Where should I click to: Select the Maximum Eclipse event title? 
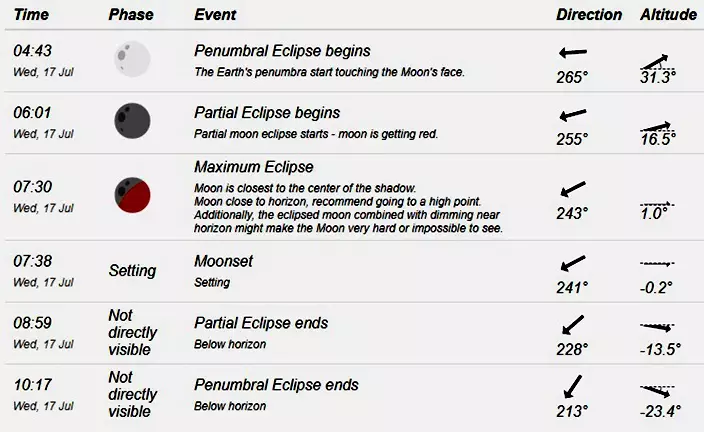254,167
